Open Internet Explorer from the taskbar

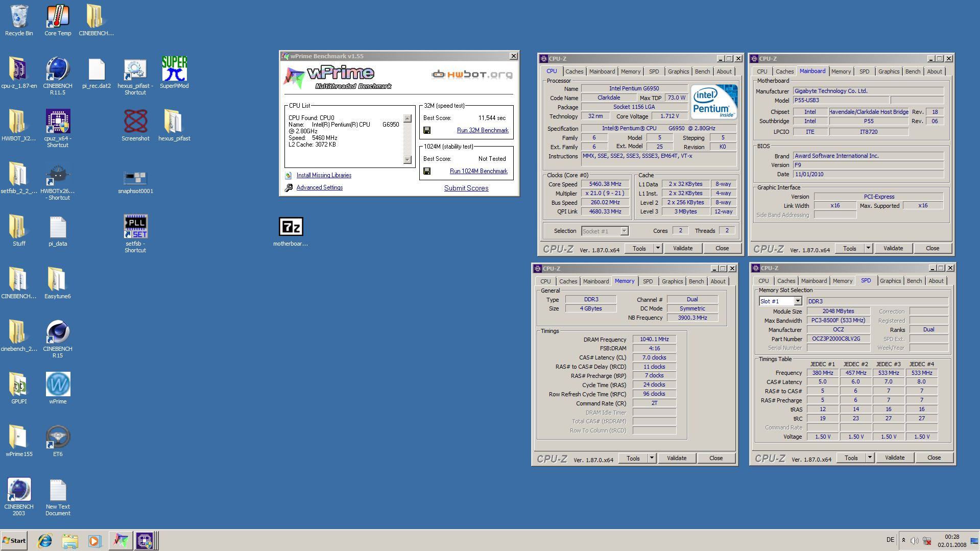point(45,540)
